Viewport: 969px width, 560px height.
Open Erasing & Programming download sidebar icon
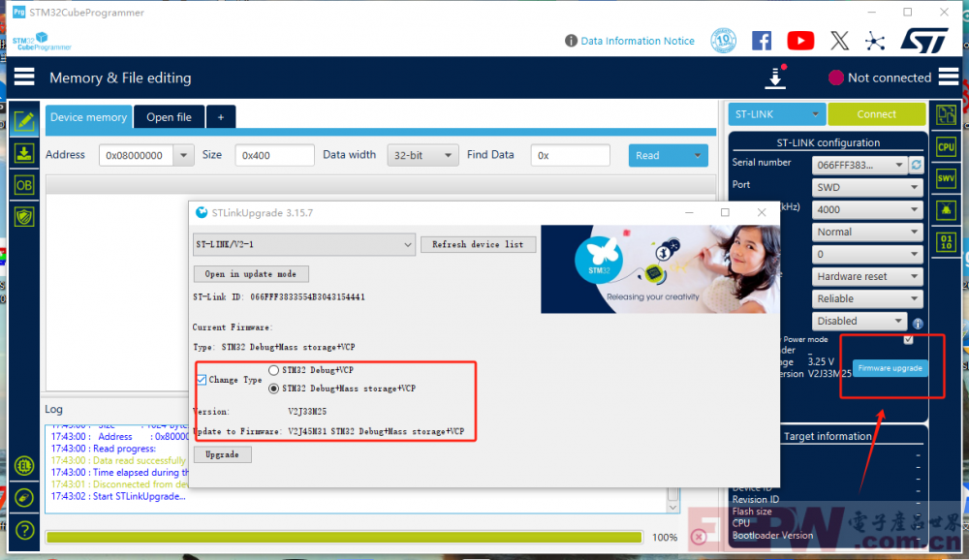click(24, 153)
